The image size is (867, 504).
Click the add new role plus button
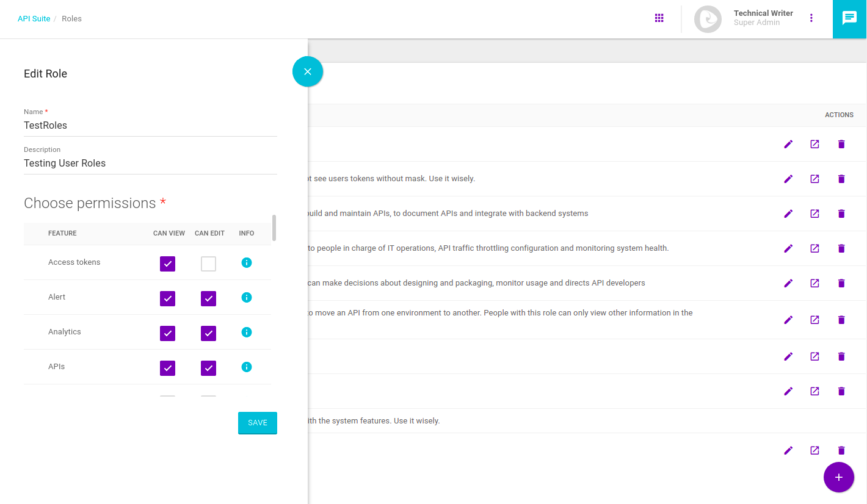[x=838, y=477]
